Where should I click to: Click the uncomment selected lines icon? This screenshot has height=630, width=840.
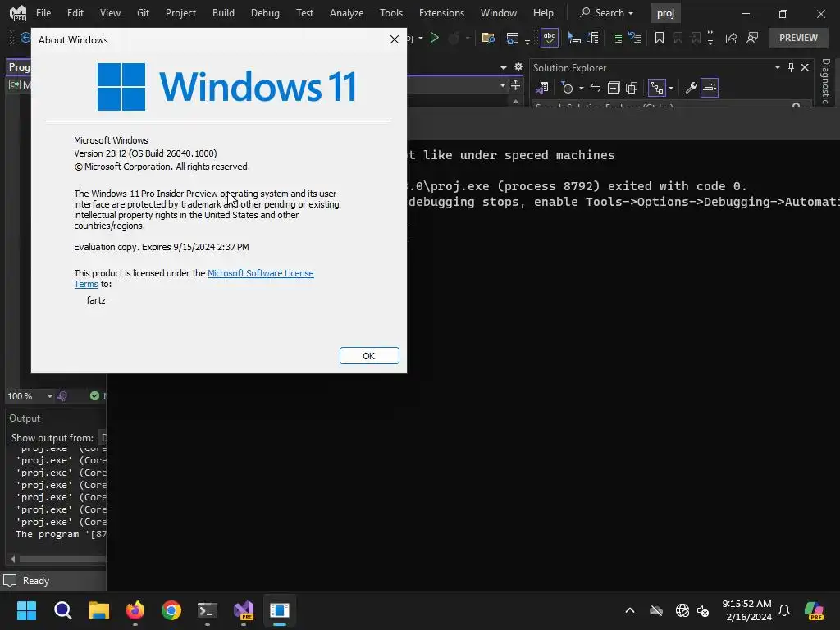point(635,38)
